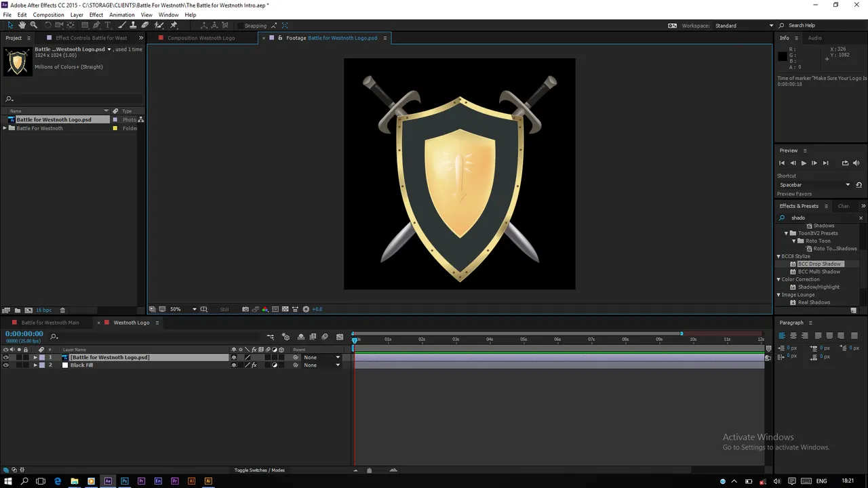Open Photoshop from the Windows taskbar
This screenshot has height=488, width=868.
pyautogui.click(x=124, y=481)
